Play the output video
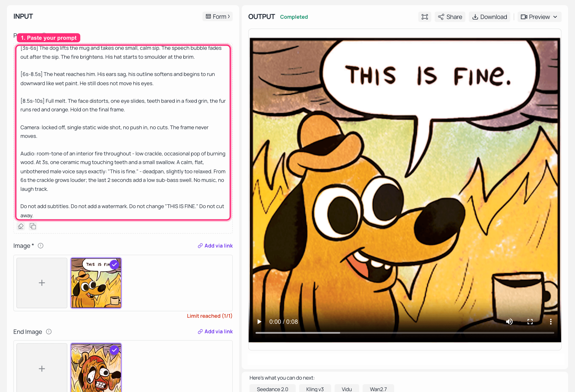Screen dimensions: 575x392 point(259,321)
